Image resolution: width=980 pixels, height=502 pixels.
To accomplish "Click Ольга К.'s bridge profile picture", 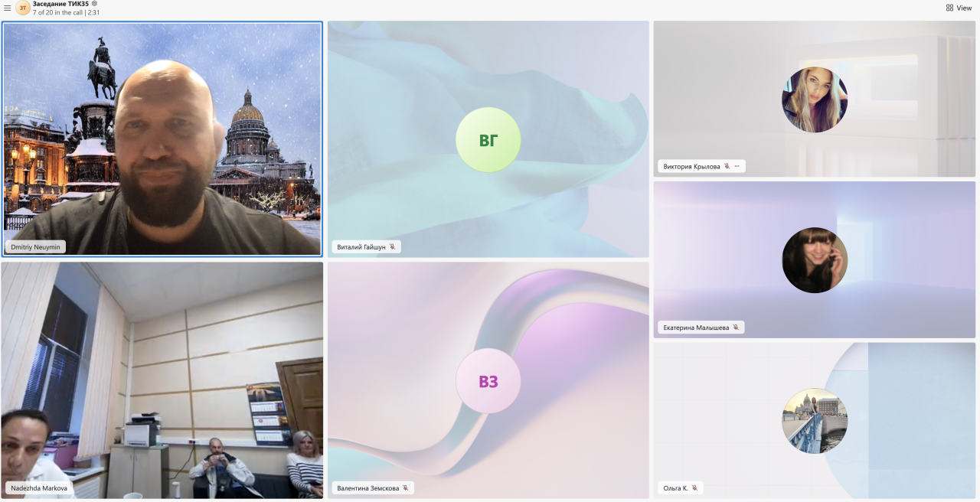I will tap(815, 421).
